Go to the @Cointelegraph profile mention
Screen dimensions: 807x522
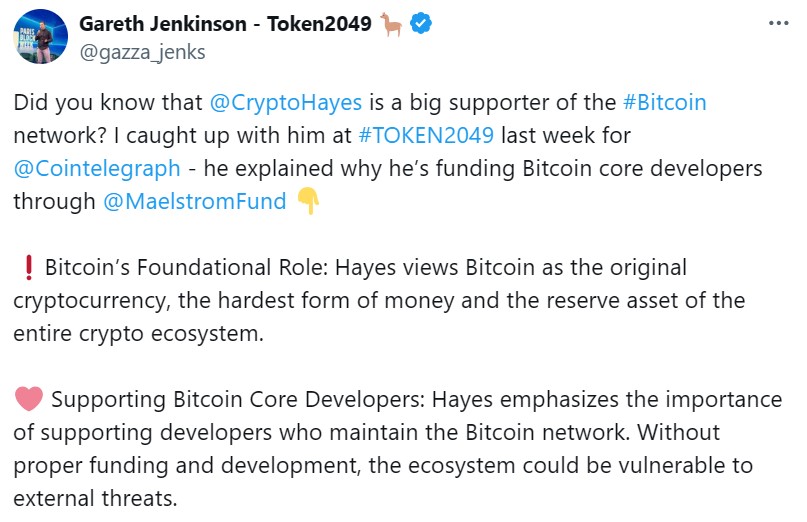pos(97,168)
